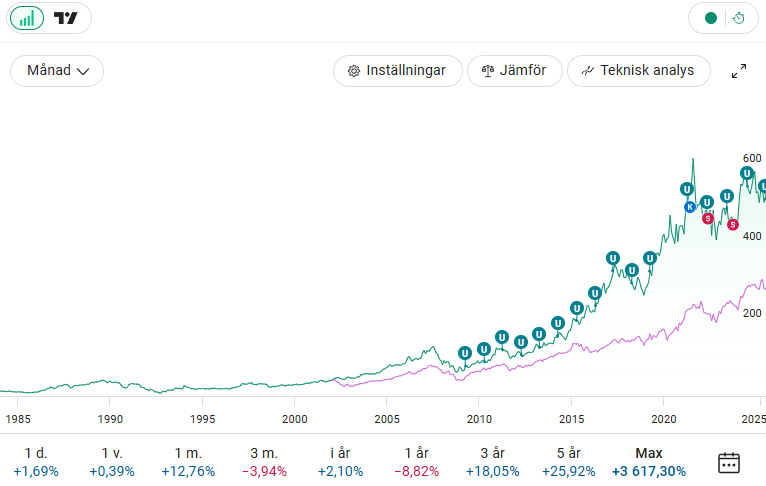This screenshot has width=766, height=486.
Task: Expand chart to fullscreen
Action: (739, 71)
